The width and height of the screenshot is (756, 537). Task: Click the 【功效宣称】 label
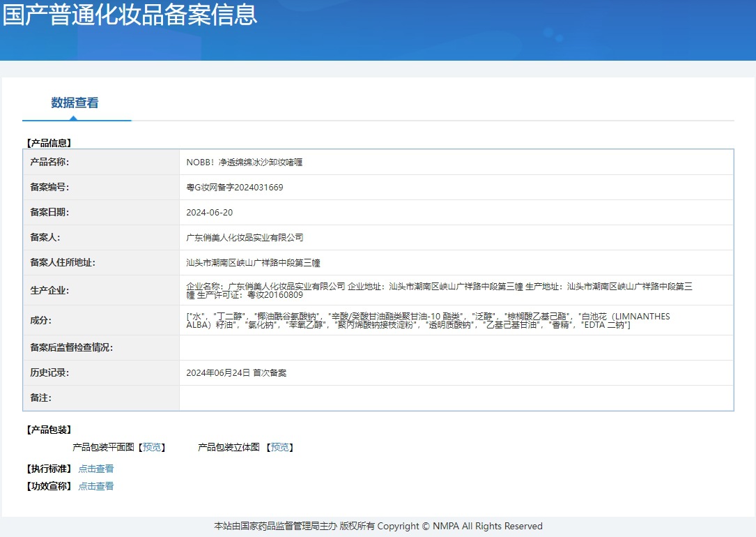click(x=49, y=486)
